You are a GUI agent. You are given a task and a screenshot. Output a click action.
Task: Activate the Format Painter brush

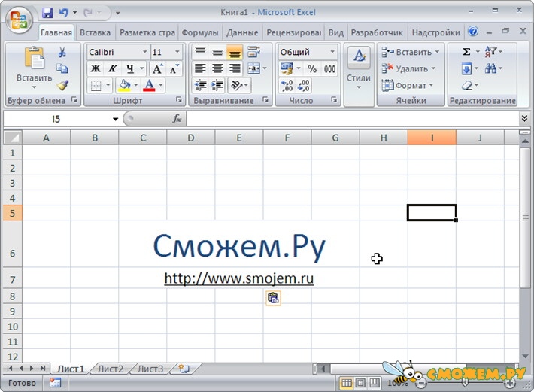coord(62,85)
